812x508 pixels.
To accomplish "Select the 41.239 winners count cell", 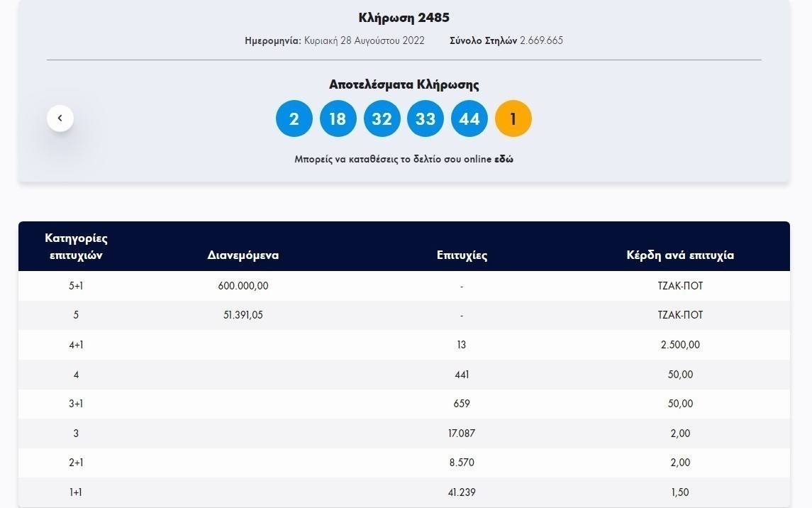I will pyautogui.click(x=462, y=492).
